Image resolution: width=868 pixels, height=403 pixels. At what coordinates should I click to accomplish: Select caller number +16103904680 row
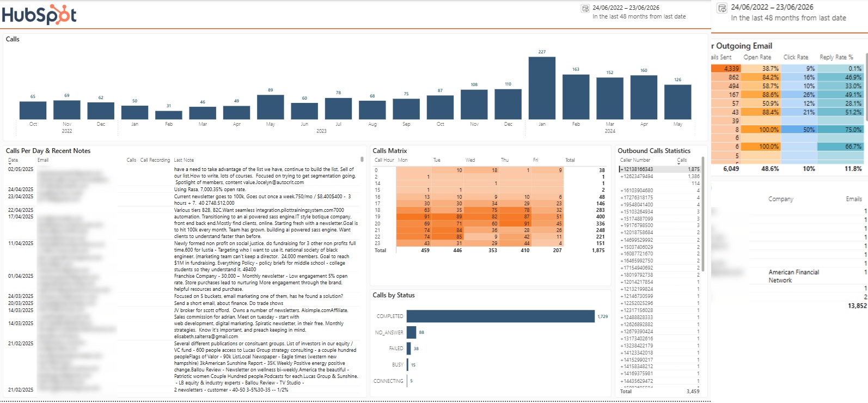[x=659, y=191]
